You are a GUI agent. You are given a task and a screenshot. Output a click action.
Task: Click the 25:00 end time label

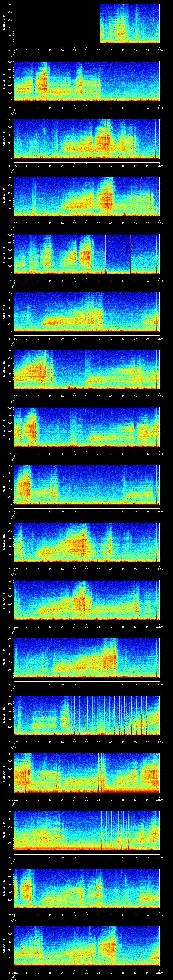(x=159, y=915)
